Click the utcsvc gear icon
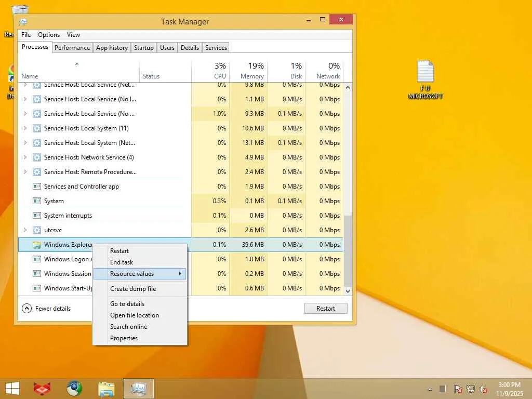 click(x=37, y=230)
